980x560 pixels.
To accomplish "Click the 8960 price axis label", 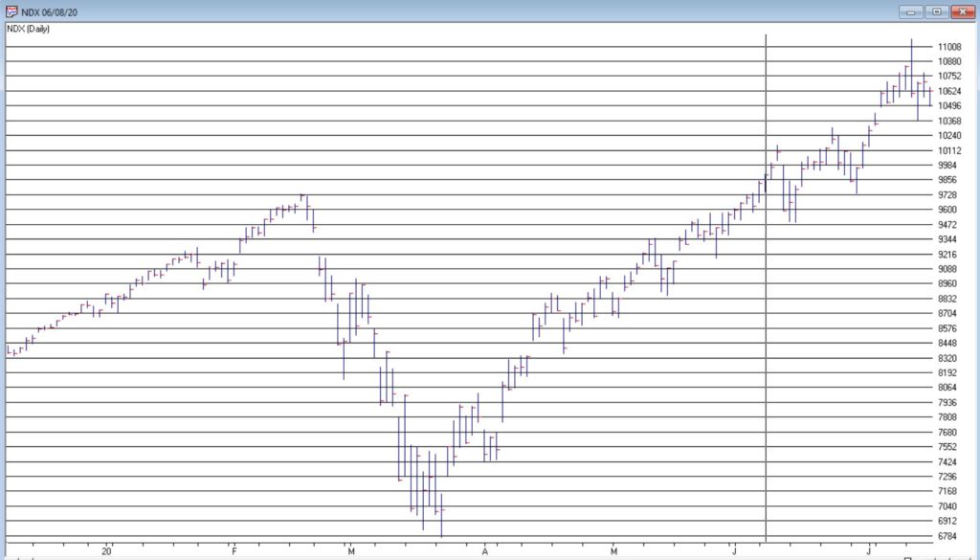I will [x=949, y=283].
